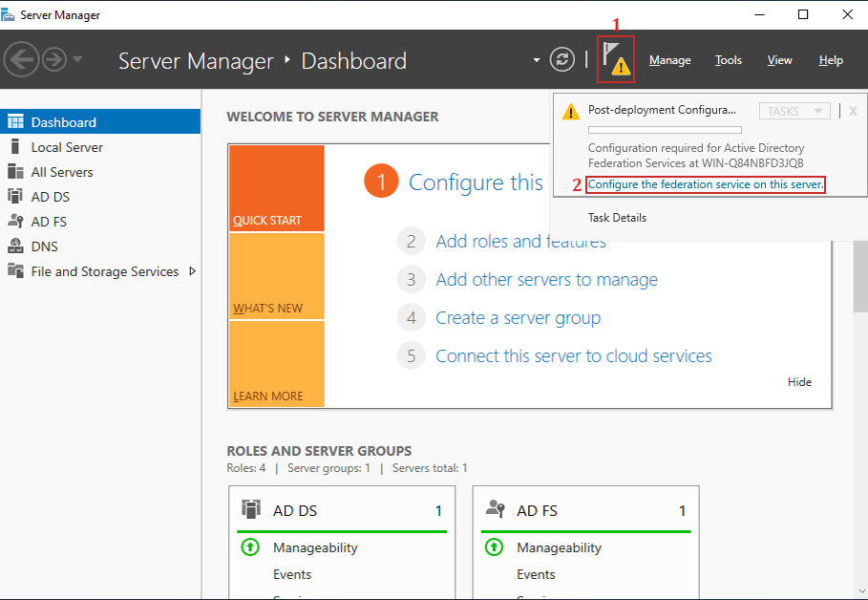Screen dimensions: 868x600
Task: Expand File and Storage Services arrow
Action: (193, 271)
